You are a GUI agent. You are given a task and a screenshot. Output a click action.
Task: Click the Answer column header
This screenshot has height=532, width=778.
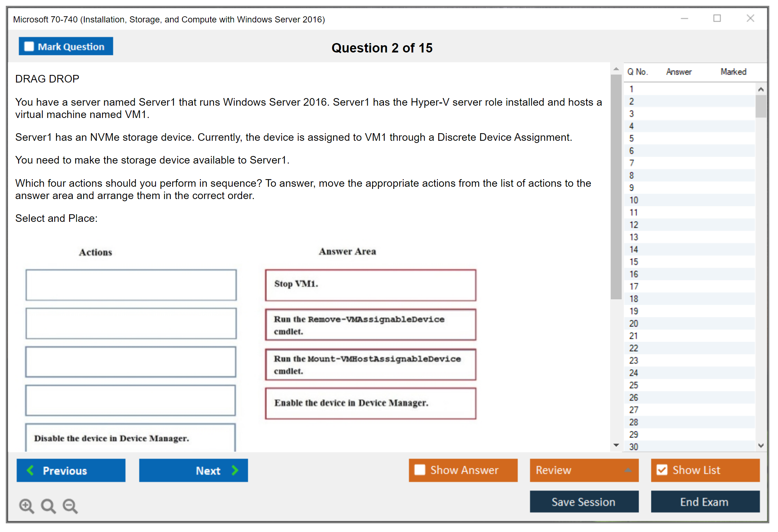[678, 72]
